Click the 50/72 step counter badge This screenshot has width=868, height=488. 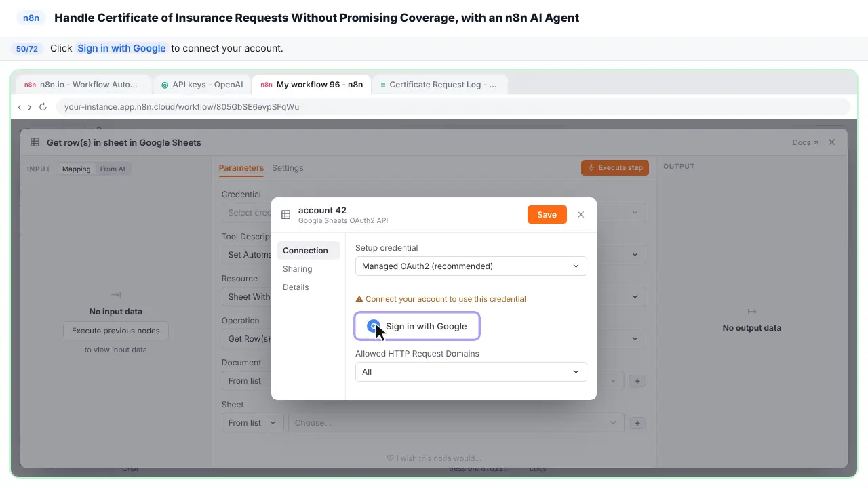27,49
